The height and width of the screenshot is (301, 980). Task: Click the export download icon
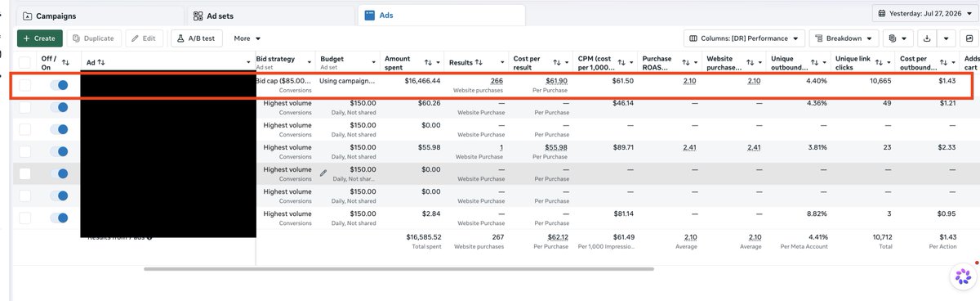(926, 38)
